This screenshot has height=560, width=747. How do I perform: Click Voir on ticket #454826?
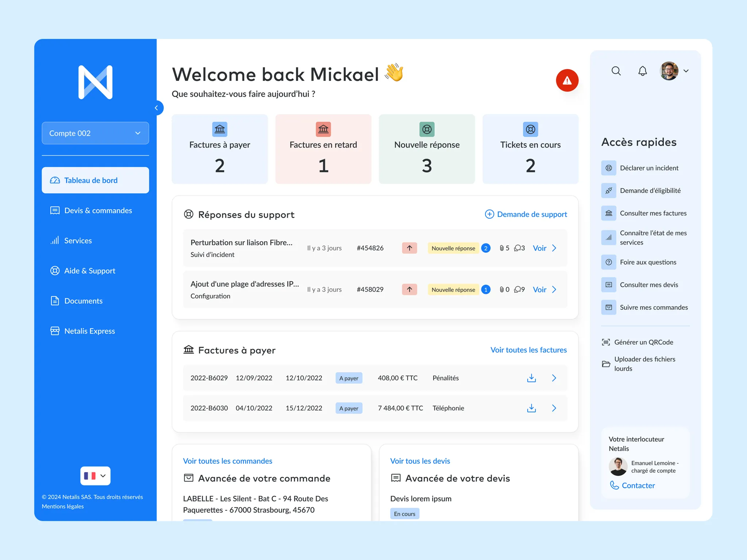point(539,248)
